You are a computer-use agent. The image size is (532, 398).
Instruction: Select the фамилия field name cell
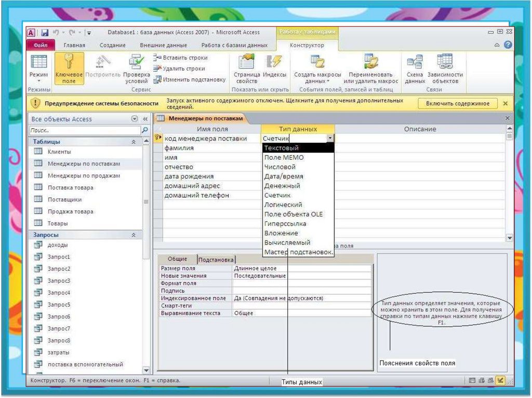[212, 148]
